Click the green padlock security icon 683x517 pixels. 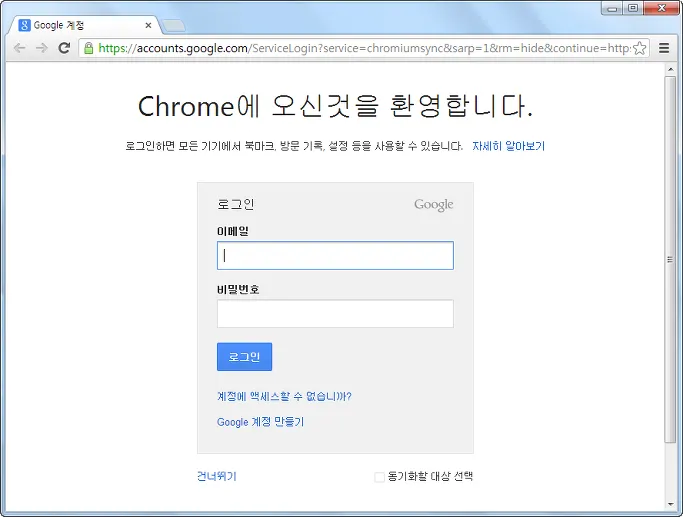tap(88, 48)
